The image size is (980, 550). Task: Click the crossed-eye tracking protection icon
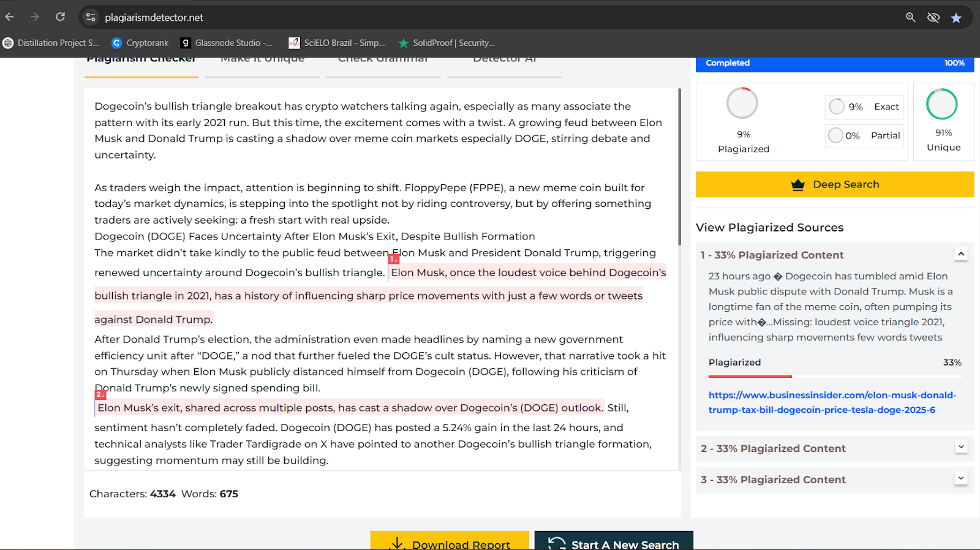tap(933, 17)
